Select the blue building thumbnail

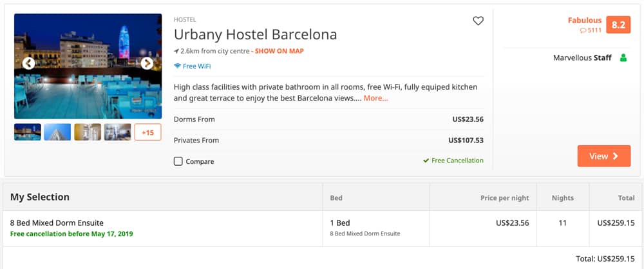coord(57,132)
